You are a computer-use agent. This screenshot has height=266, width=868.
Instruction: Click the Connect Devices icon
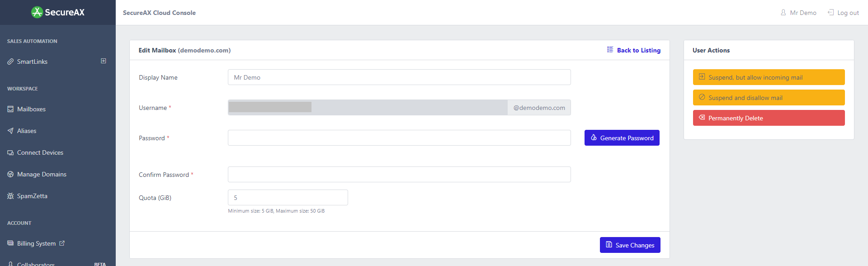(10, 152)
